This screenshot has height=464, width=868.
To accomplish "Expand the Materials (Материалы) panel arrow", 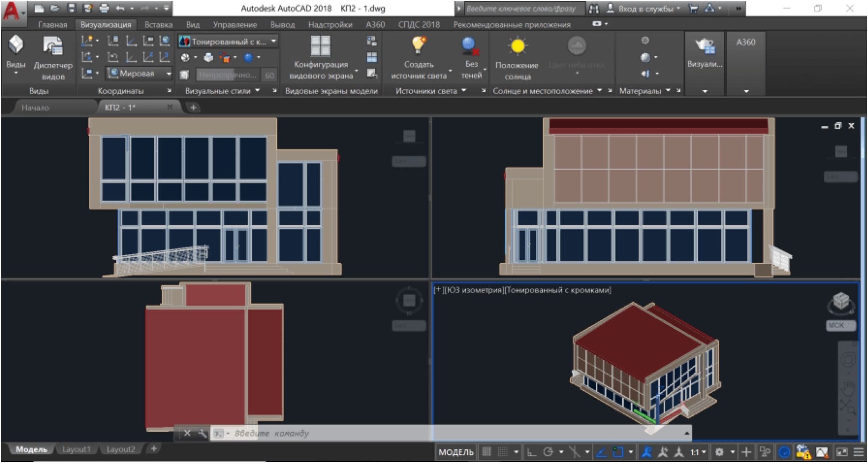I will coord(668,91).
